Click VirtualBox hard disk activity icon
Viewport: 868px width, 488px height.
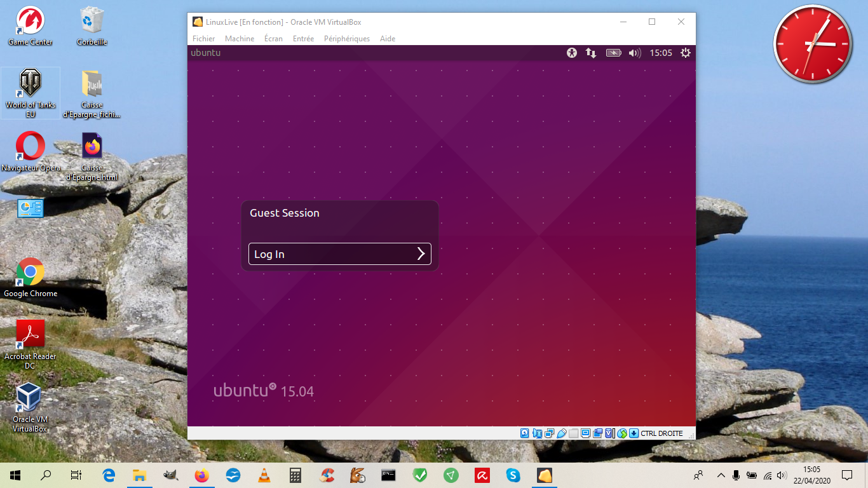(525, 433)
